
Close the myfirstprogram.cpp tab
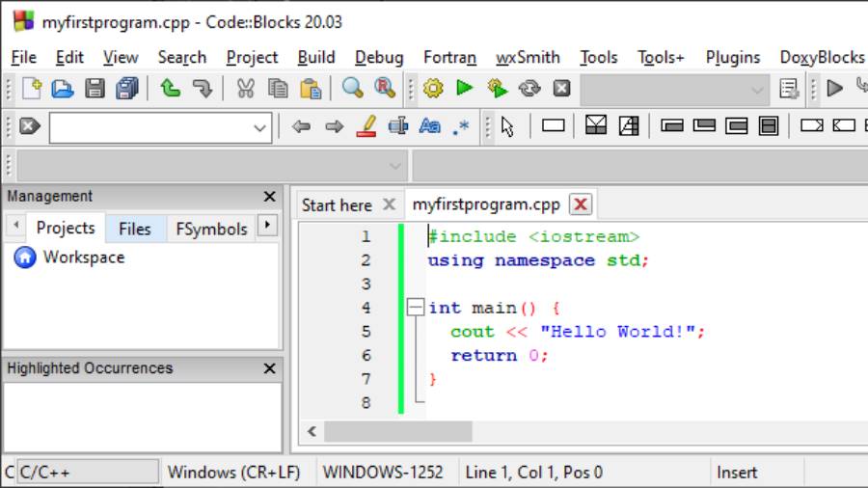pos(581,204)
